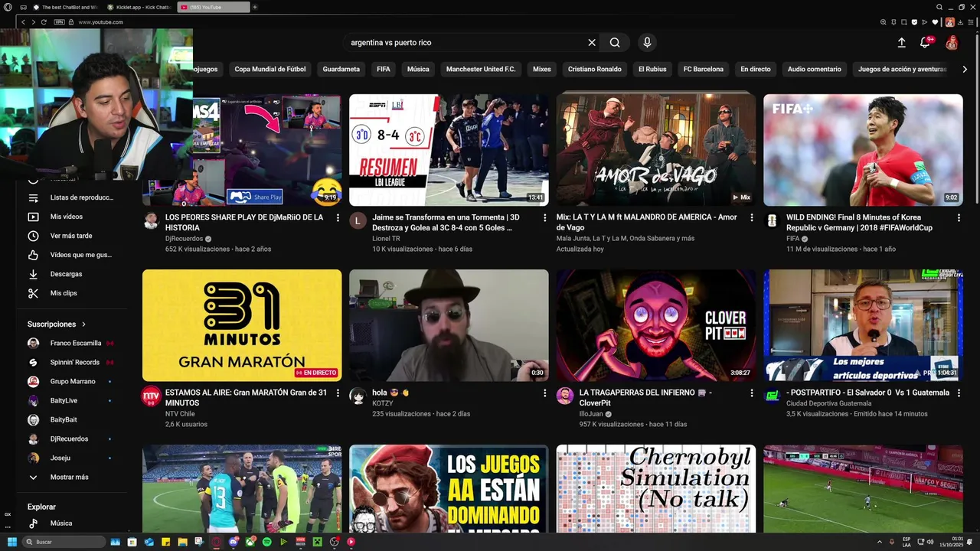Open options menu for Amor de Vago mix
Screen dimensions: 980x551
[x=752, y=218]
